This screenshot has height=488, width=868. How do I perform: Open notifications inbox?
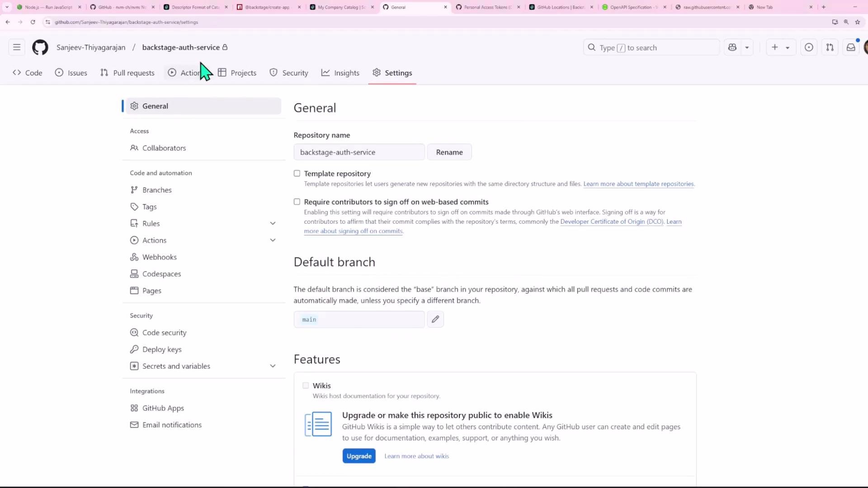click(851, 47)
